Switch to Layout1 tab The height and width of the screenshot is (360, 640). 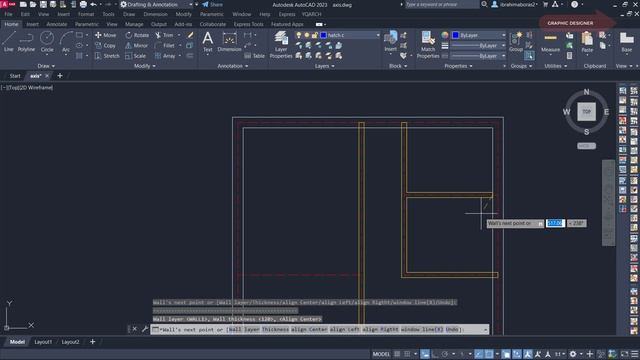pos(43,342)
